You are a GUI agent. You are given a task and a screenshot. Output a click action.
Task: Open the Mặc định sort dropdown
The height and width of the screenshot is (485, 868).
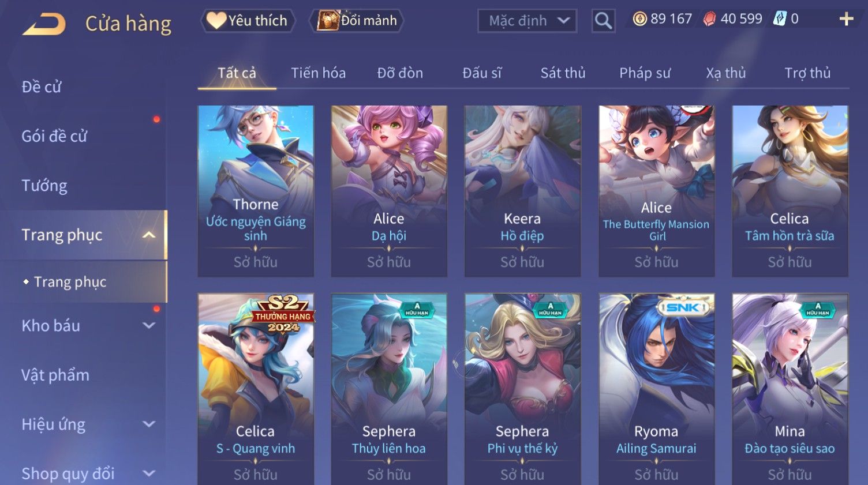pos(527,21)
